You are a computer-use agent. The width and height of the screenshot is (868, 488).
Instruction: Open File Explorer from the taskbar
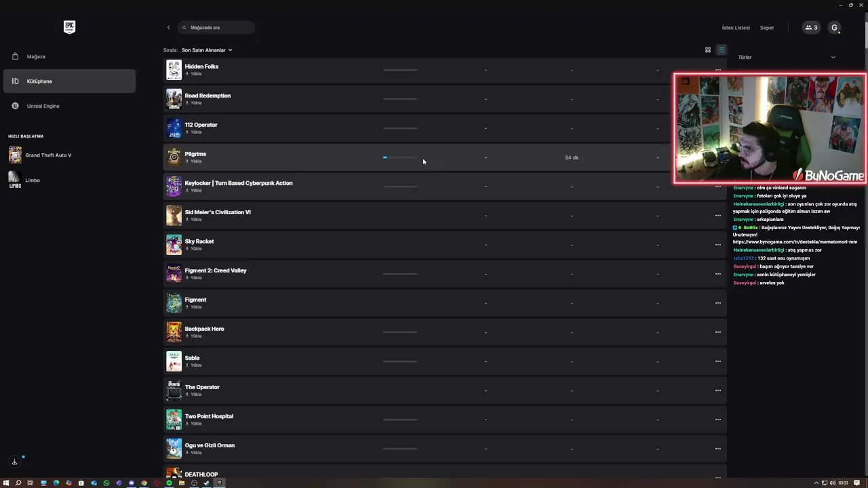pyautogui.click(x=182, y=483)
